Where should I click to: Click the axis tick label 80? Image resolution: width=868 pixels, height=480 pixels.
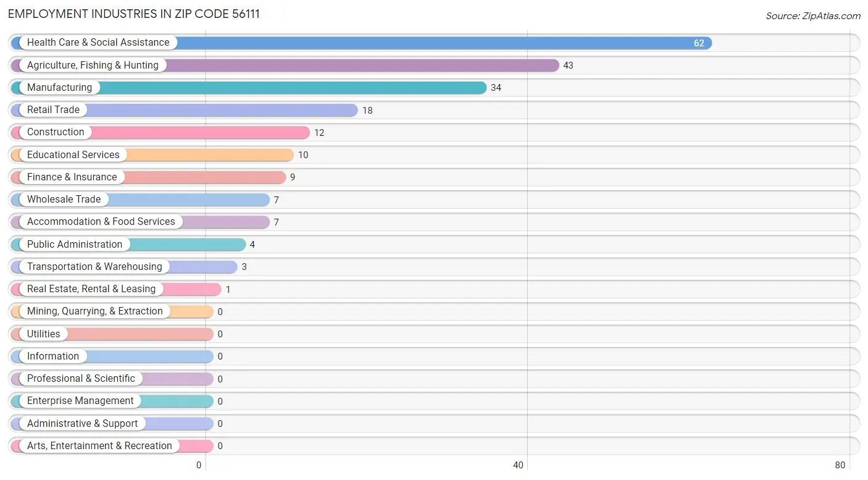(x=840, y=465)
